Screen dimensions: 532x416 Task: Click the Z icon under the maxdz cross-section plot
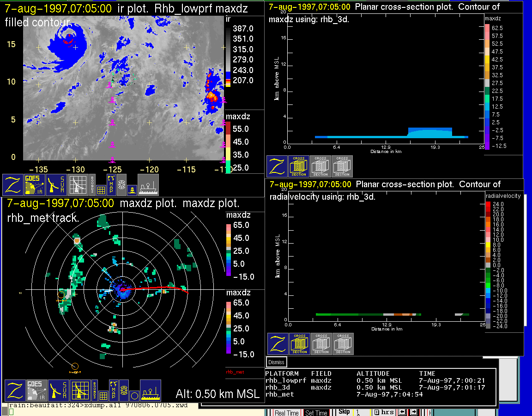(277, 166)
